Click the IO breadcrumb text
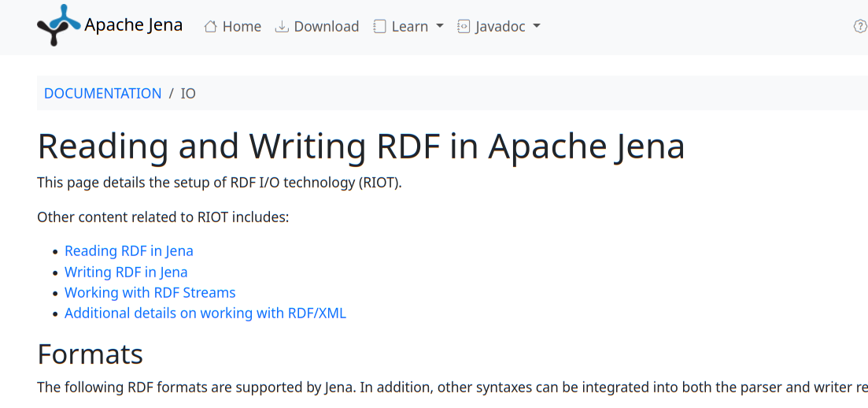The height and width of the screenshot is (408, 868). (188, 93)
